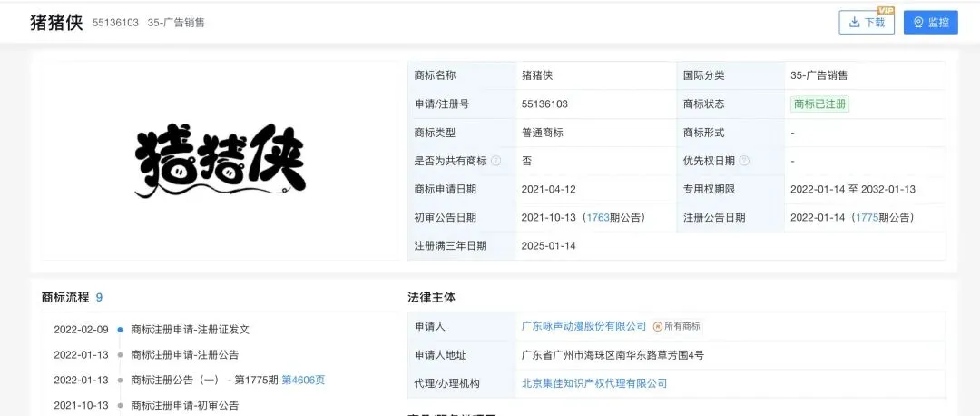The height and width of the screenshot is (416, 980).
Task: Click the 商标流程 section heading
Action: click(65, 298)
